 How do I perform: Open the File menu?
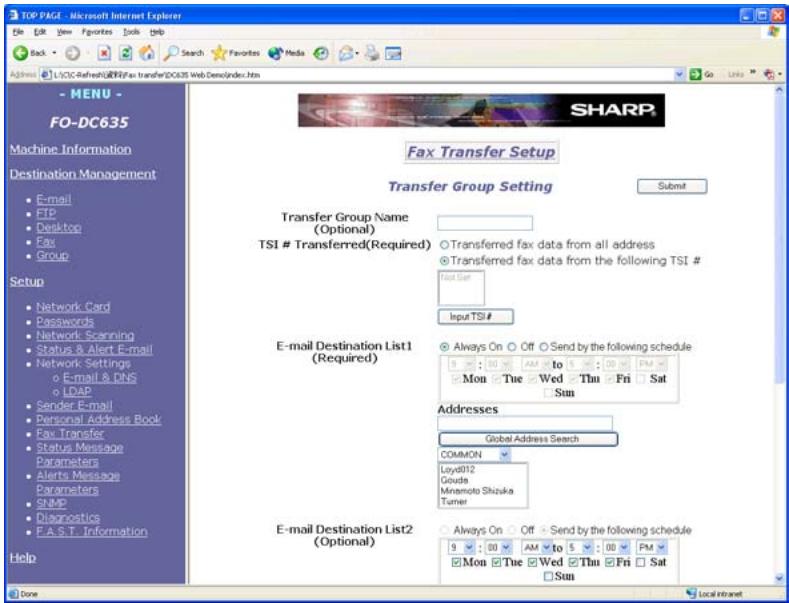click(x=18, y=32)
